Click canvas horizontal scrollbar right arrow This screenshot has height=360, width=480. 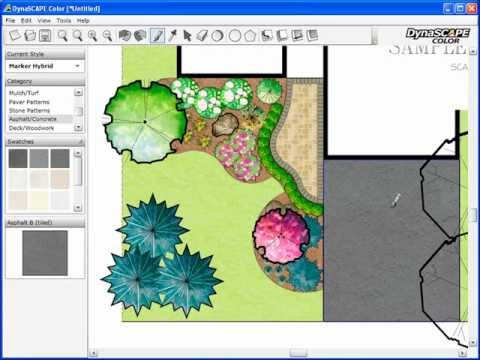pos(462,353)
